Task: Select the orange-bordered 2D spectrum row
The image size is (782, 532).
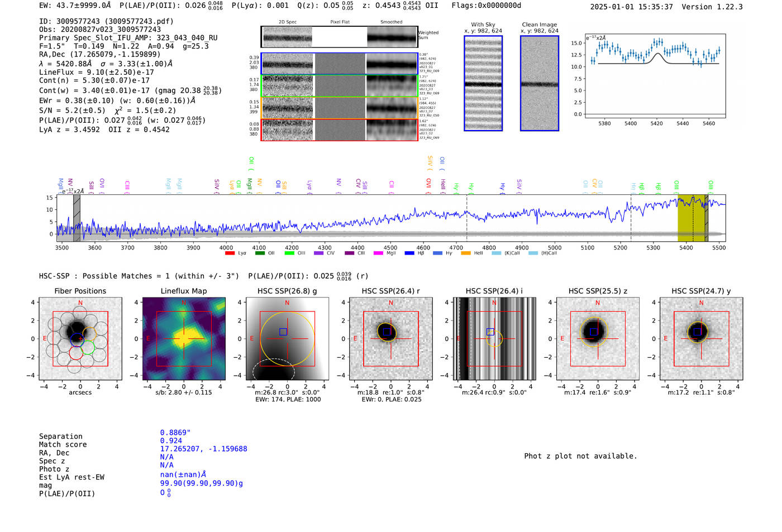Action: click(340, 108)
